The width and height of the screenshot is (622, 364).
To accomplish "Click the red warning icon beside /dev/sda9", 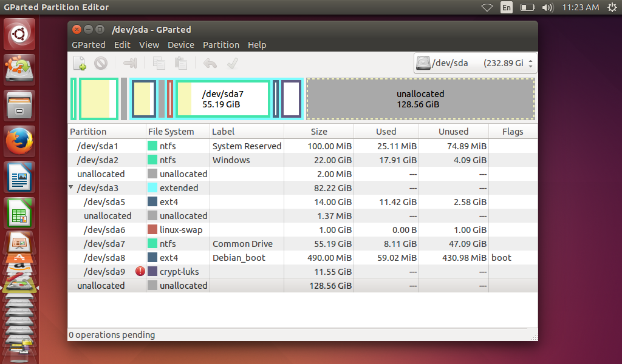I will pos(140,271).
